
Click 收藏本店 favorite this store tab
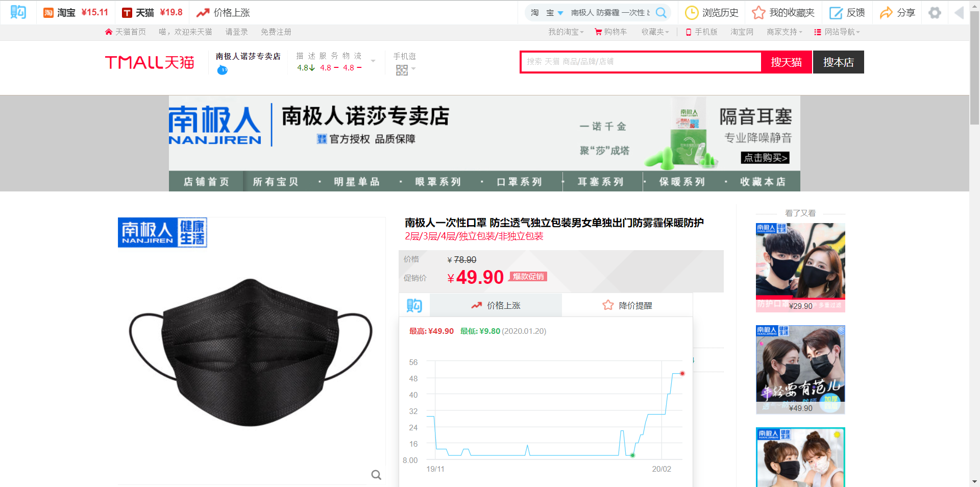(763, 181)
